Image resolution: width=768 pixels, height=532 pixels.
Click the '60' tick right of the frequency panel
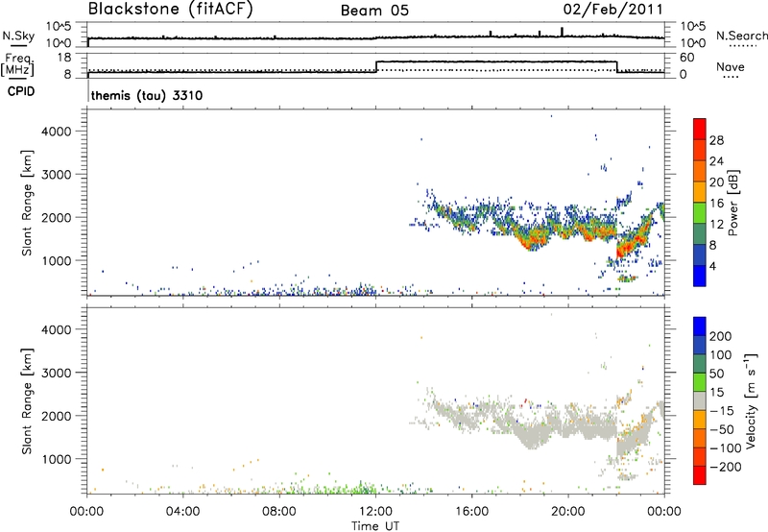coord(686,58)
